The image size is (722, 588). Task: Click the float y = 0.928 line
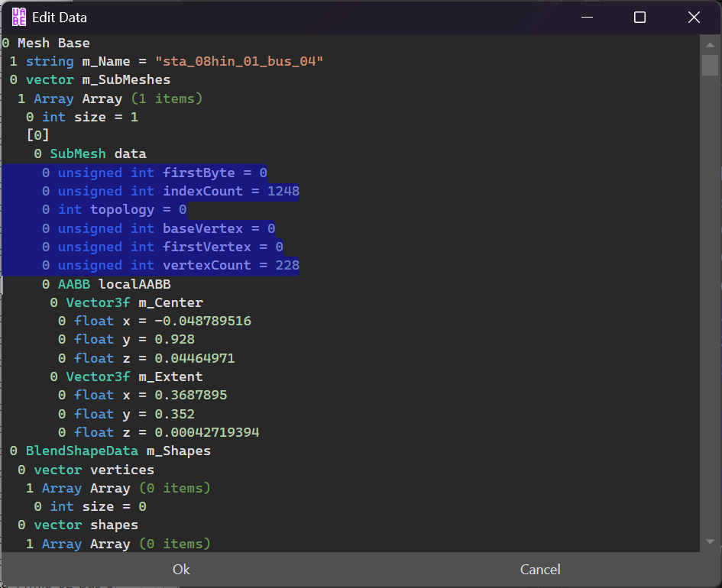point(126,339)
